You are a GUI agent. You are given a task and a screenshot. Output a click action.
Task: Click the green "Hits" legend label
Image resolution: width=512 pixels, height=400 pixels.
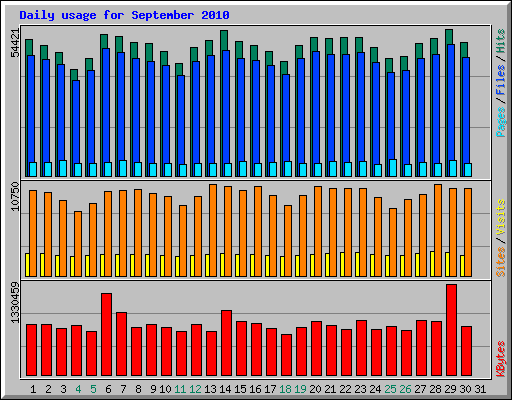[x=501, y=41]
